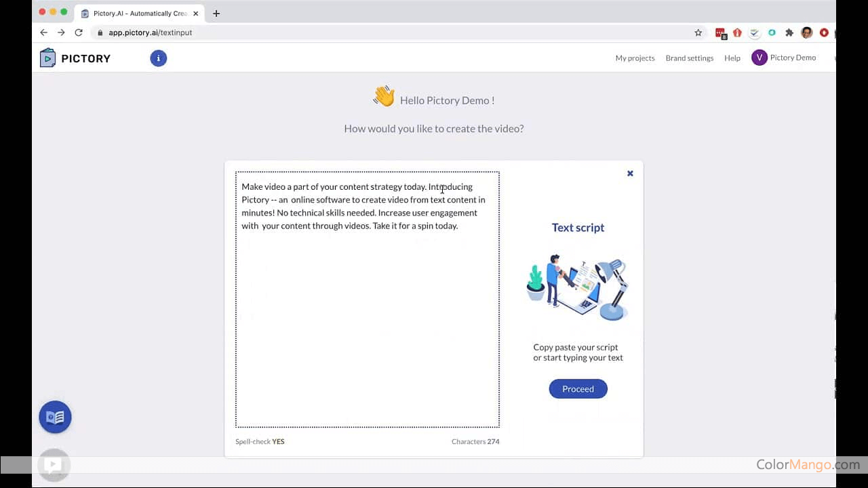Click inside the script text area

[367, 325]
